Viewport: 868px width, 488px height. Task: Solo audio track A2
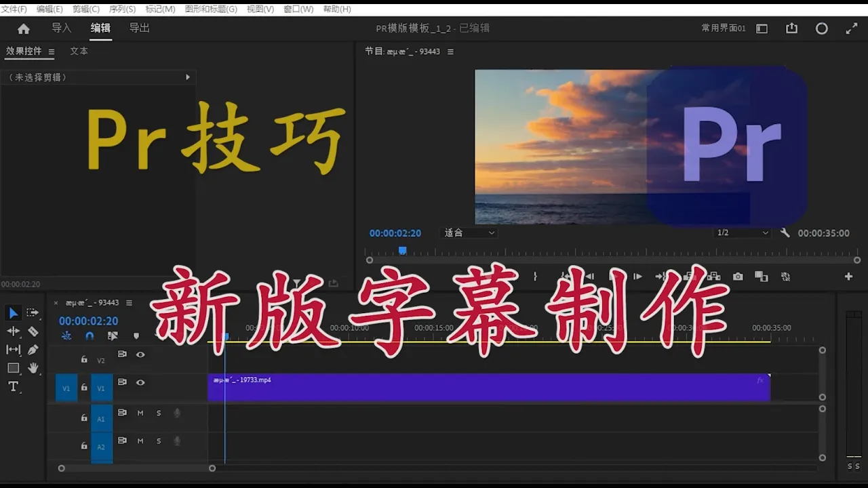(159, 441)
